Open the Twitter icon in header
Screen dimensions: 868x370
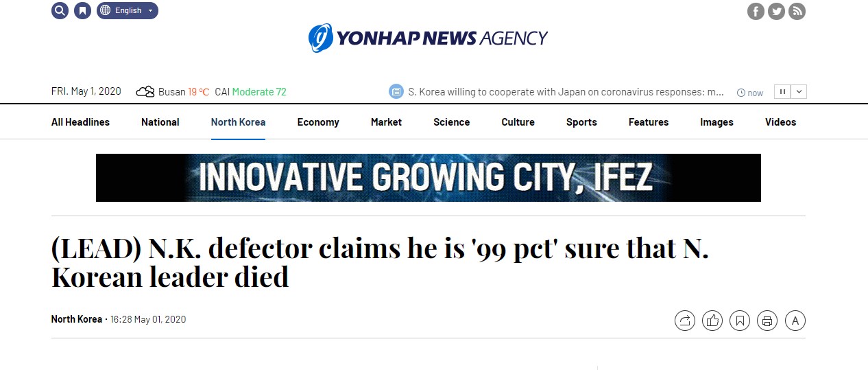point(776,11)
